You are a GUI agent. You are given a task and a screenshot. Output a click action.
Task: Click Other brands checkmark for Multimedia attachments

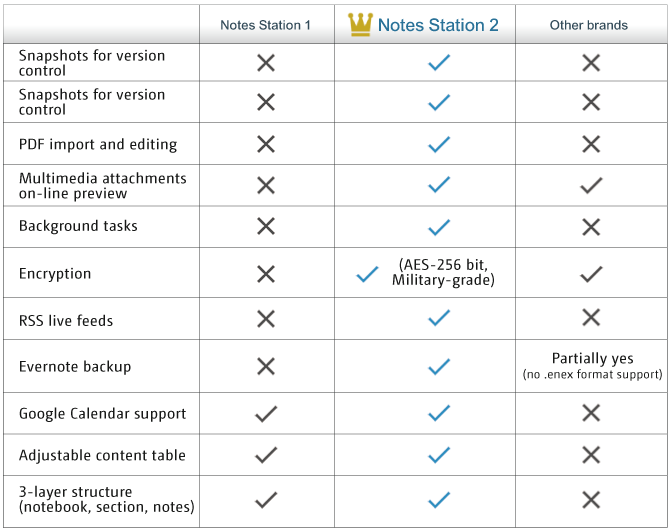click(591, 185)
